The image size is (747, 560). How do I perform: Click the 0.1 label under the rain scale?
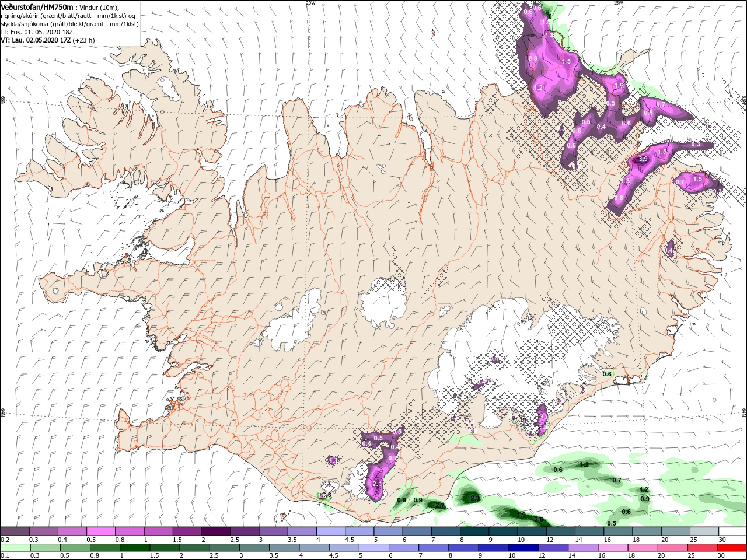click(x=4, y=556)
